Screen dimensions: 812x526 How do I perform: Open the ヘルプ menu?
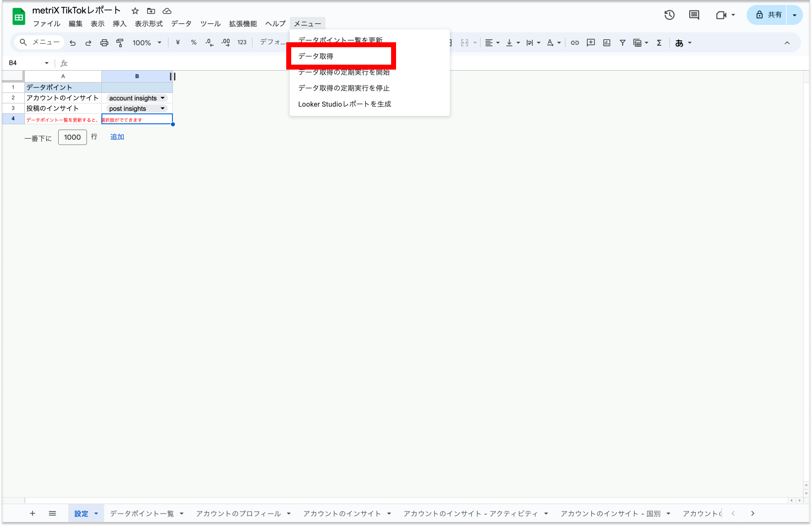(x=275, y=24)
